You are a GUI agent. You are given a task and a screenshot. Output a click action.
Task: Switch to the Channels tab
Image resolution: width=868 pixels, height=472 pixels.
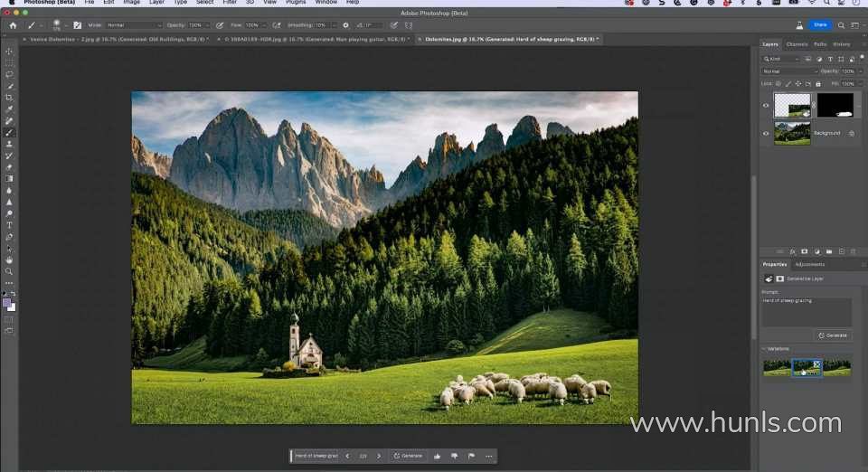(797, 43)
